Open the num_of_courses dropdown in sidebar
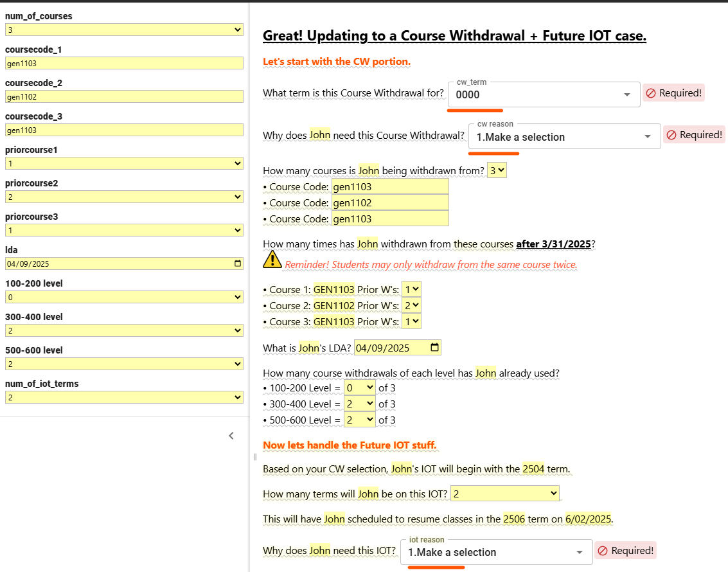Screen dimensions: 728x572 click(124, 30)
